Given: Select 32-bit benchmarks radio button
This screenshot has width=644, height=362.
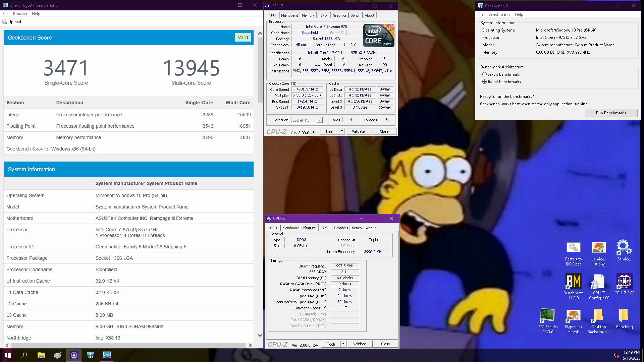Looking at the screenshot, I should pyautogui.click(x=484, y=74).
